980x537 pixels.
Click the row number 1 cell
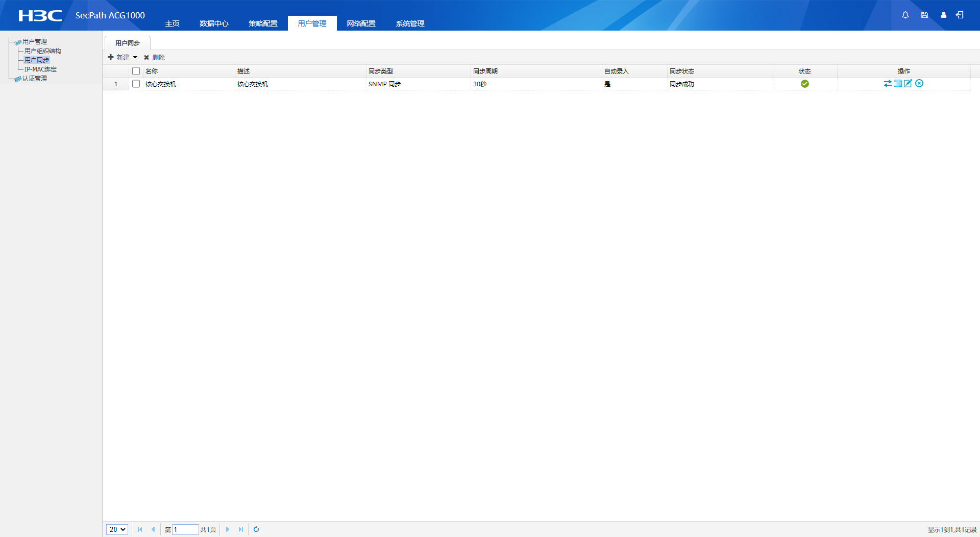click(116, 84)
